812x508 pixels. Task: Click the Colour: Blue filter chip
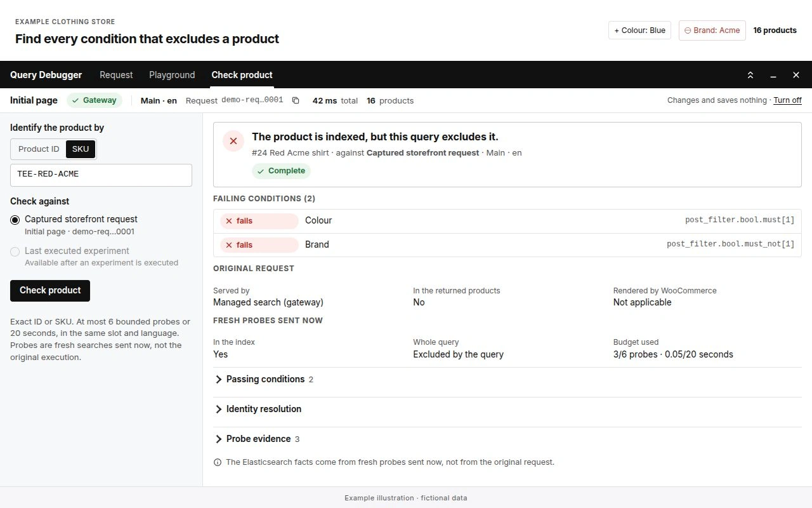click(x=639, y=30)
